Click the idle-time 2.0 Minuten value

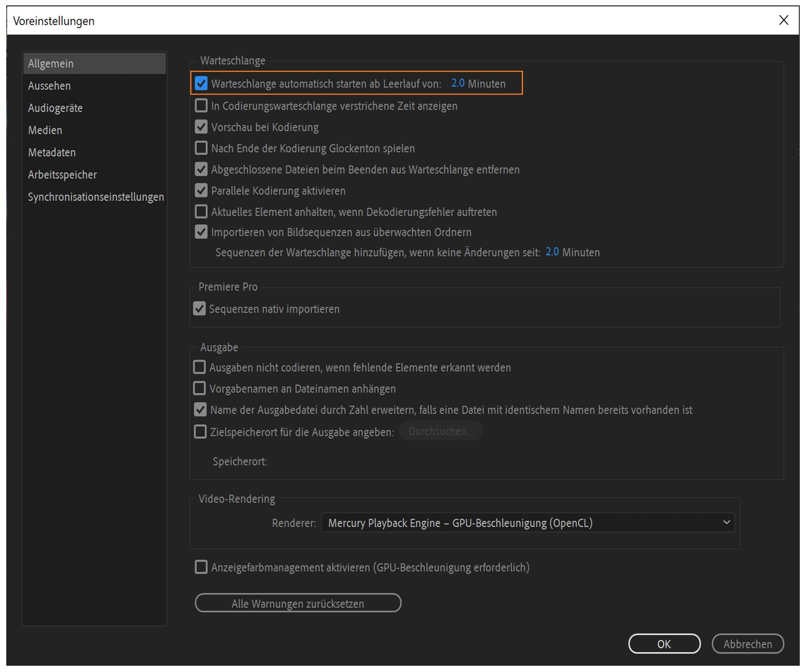click(x=457, y=83)
